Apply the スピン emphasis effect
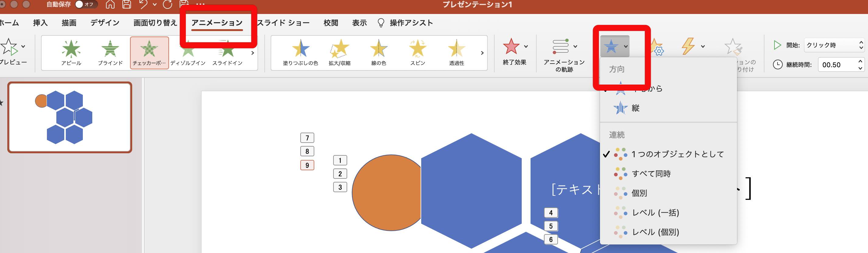Screen dimensions: 868x253 418,53
